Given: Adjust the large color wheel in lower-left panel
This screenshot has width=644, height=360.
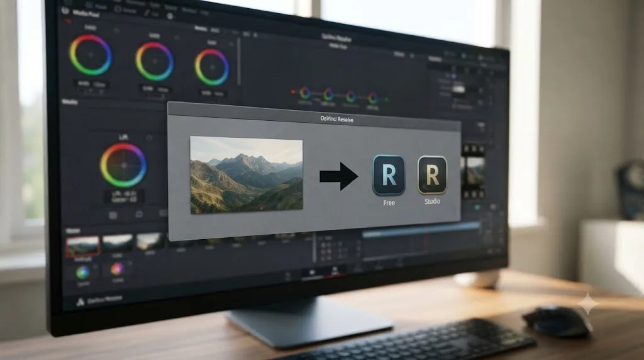Looking at the screenshot, I should [x=123, y=165].
